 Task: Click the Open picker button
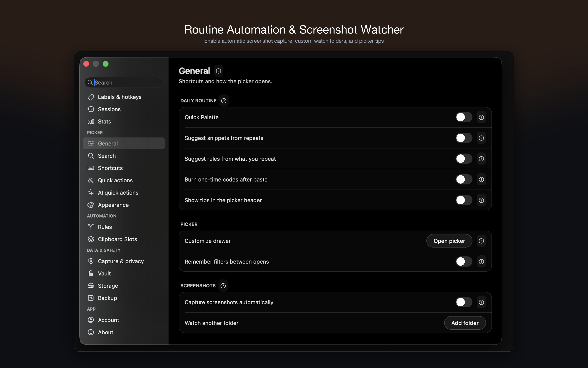tap(449, 241)
